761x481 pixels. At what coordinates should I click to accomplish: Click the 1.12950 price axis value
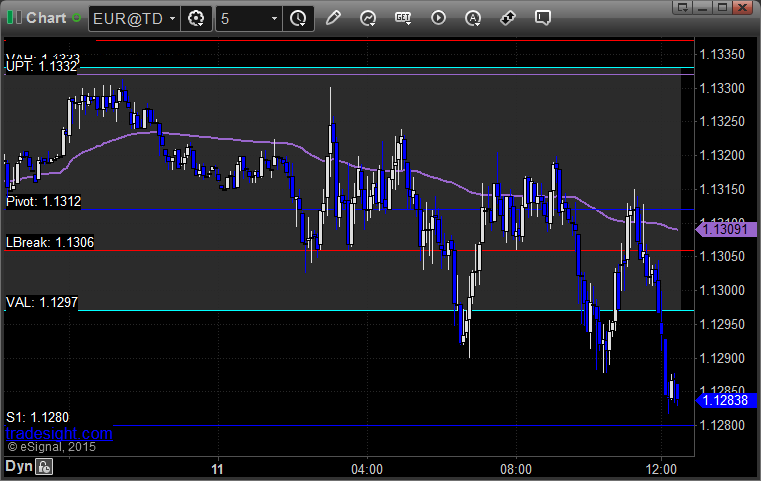pos(722,324)
